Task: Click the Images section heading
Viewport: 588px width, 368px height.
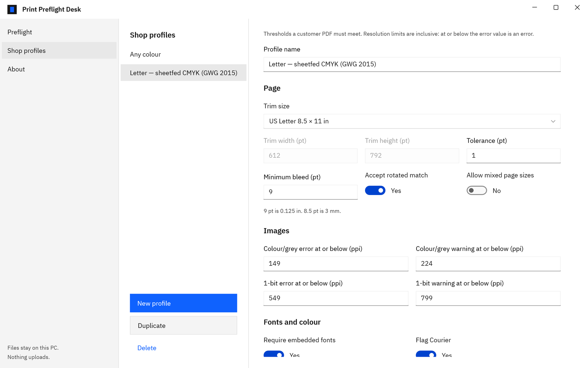Action: (276, 231)
